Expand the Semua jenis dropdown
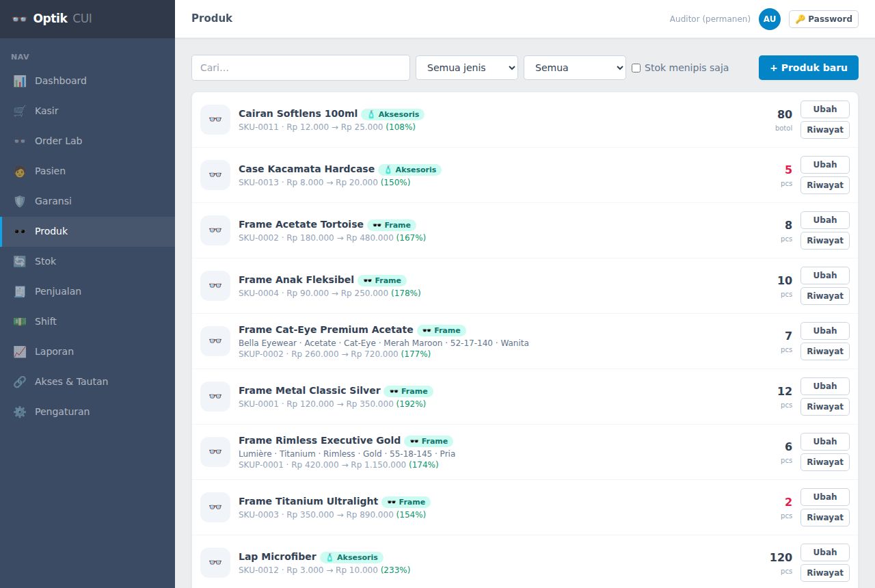 tap(467, 68)
